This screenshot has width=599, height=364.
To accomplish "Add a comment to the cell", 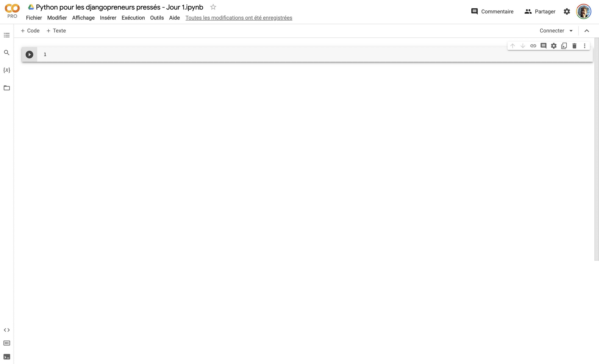I will (543, 46).
